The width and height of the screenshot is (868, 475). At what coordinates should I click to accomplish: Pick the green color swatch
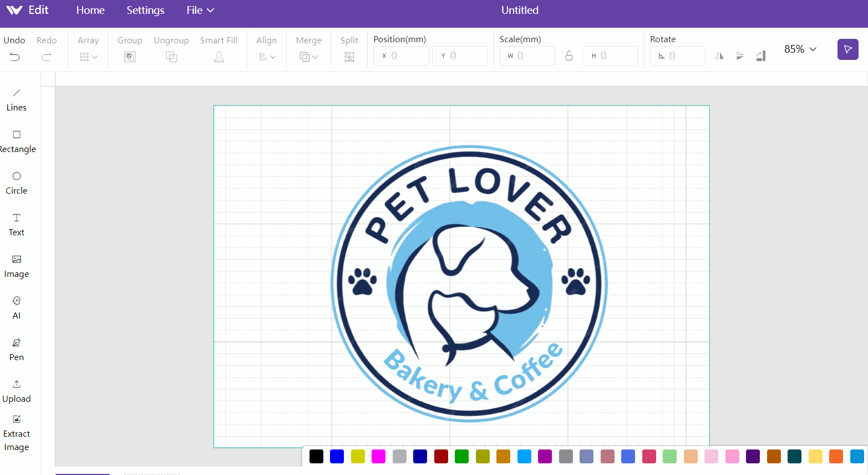(461, 456)
